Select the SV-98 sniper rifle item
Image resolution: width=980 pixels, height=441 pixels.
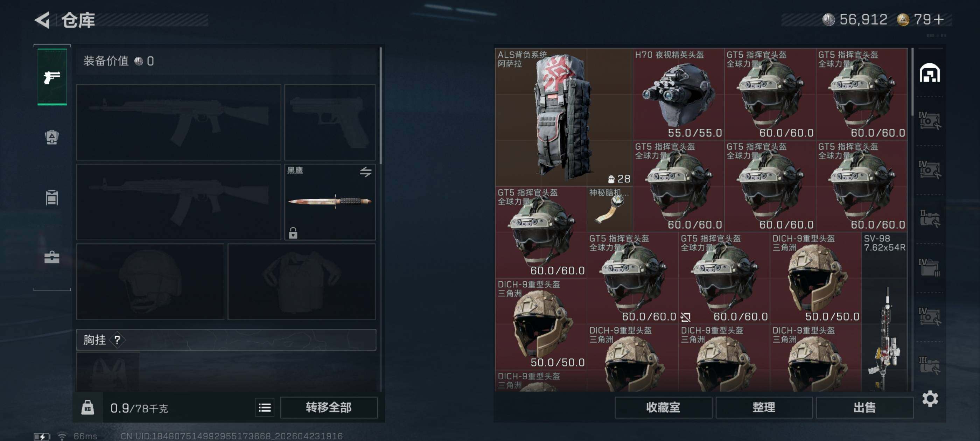[884, 311]
